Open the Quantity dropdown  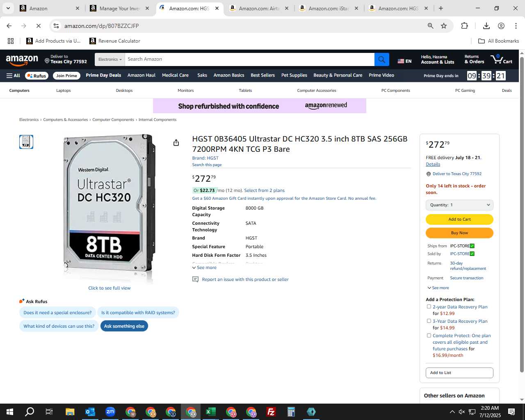[459, 205]
